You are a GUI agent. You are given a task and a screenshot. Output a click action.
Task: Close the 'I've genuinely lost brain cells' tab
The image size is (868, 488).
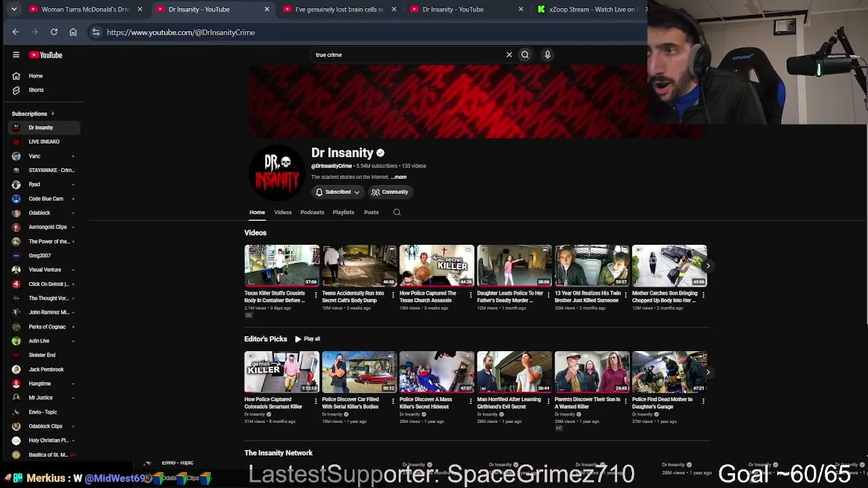pyautogui.click(x=394, y=9)
